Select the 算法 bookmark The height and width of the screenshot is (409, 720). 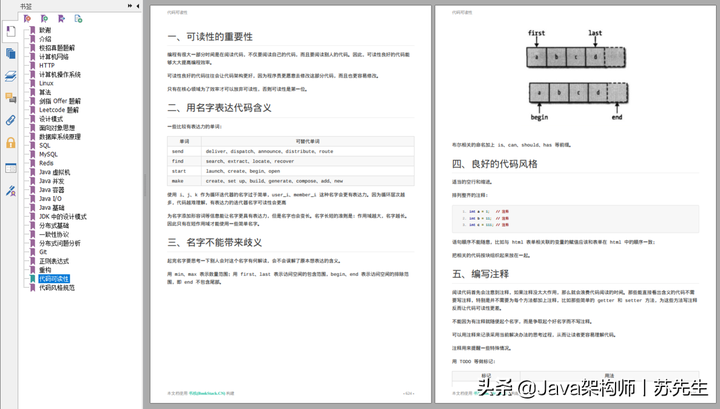[45, 92]
